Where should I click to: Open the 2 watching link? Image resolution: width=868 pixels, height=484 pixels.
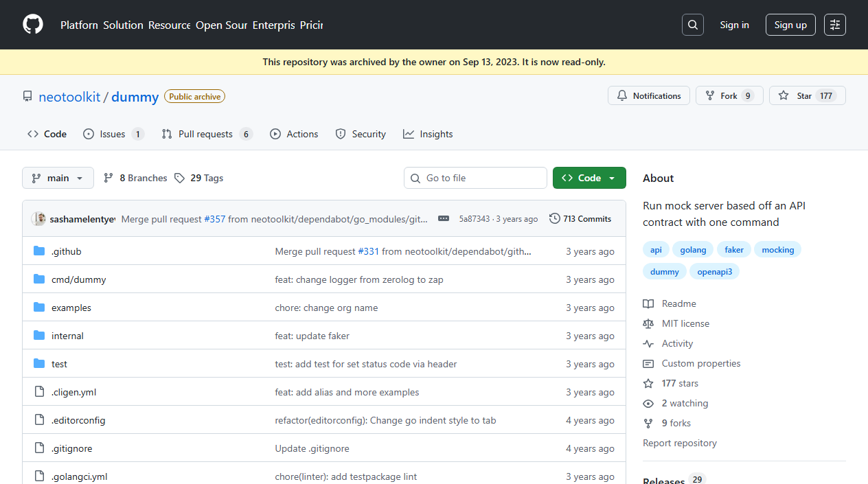coord(676,403)
